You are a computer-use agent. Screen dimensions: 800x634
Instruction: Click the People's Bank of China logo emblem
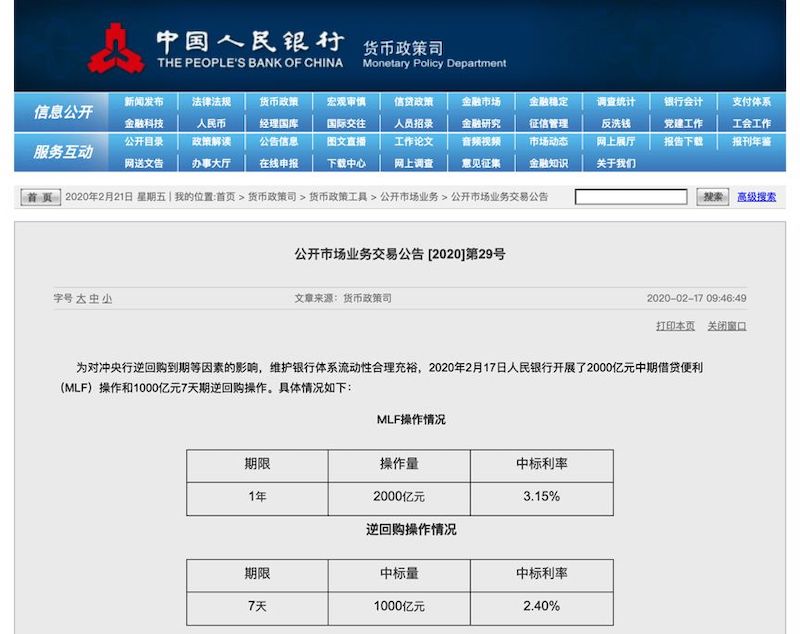tap(115, 48)
